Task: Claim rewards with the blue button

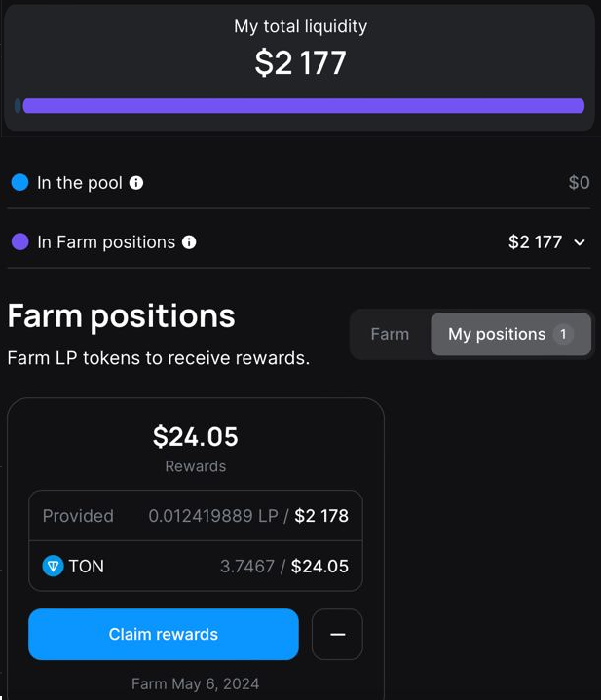Action: [x=164, y=634]
